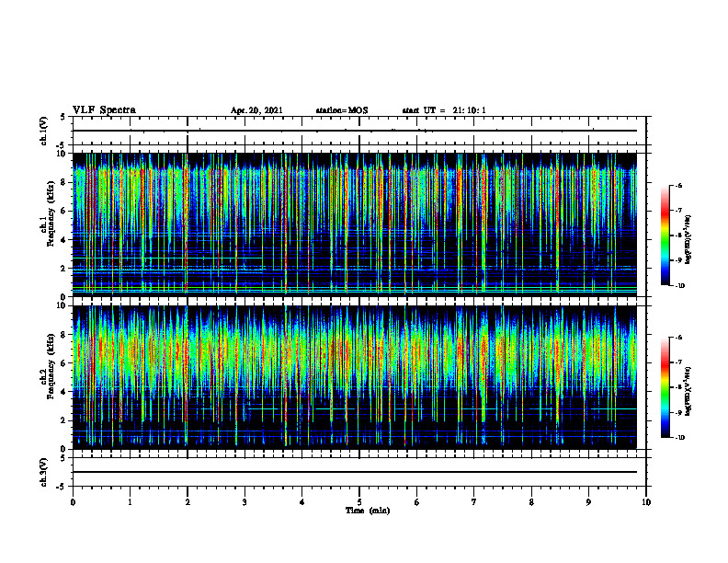Click the "-7" label on ch.2 colorbar

[677, 362]
